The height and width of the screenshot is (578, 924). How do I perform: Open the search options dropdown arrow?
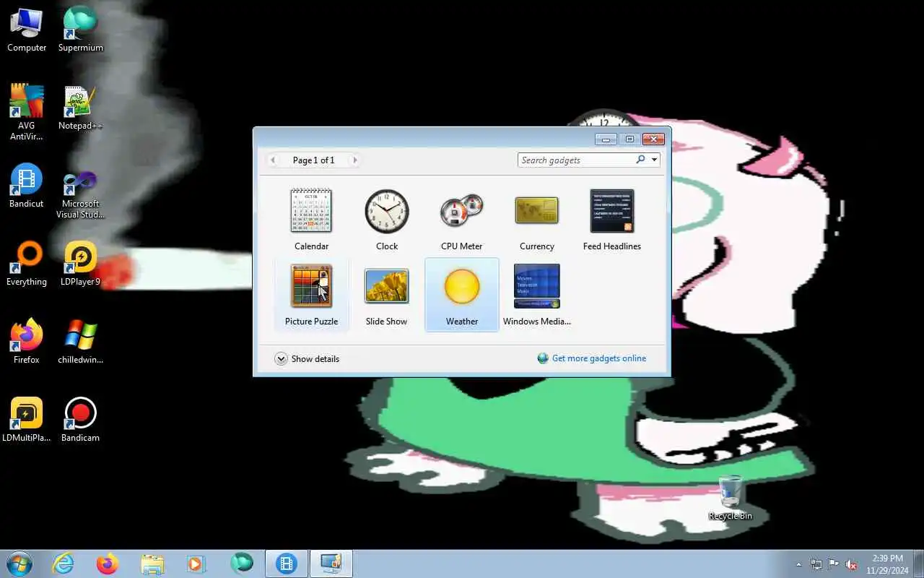coord(654,160)
